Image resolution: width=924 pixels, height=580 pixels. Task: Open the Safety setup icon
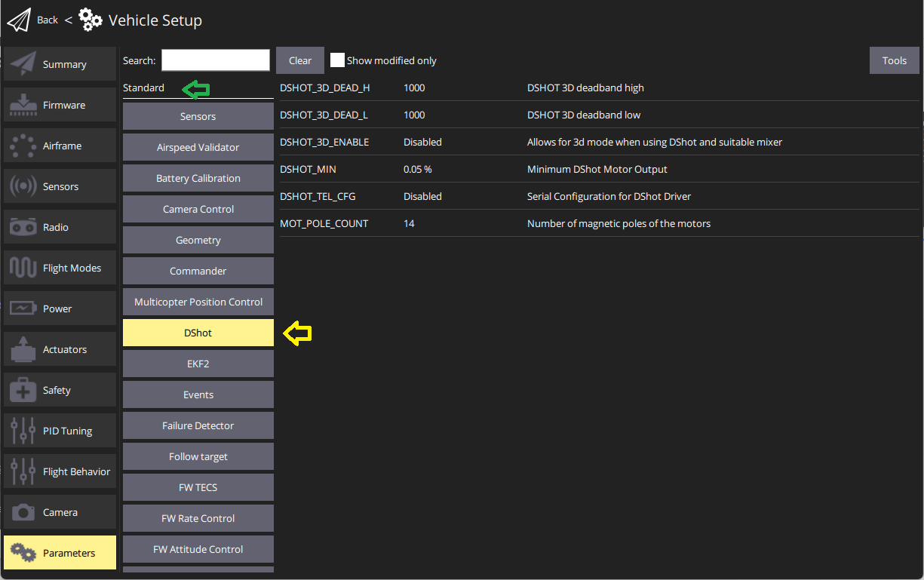pyautogui.click(x=23, y=389)
